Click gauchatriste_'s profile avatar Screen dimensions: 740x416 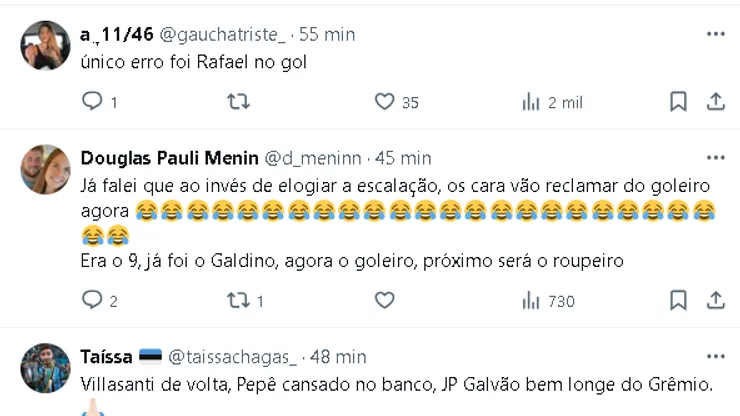[45, 45]
